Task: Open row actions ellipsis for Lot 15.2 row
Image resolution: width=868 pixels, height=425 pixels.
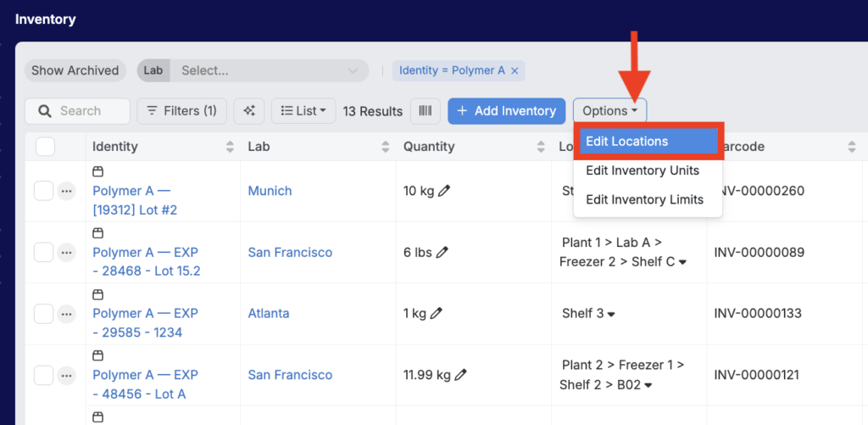Action: [66, 253]
